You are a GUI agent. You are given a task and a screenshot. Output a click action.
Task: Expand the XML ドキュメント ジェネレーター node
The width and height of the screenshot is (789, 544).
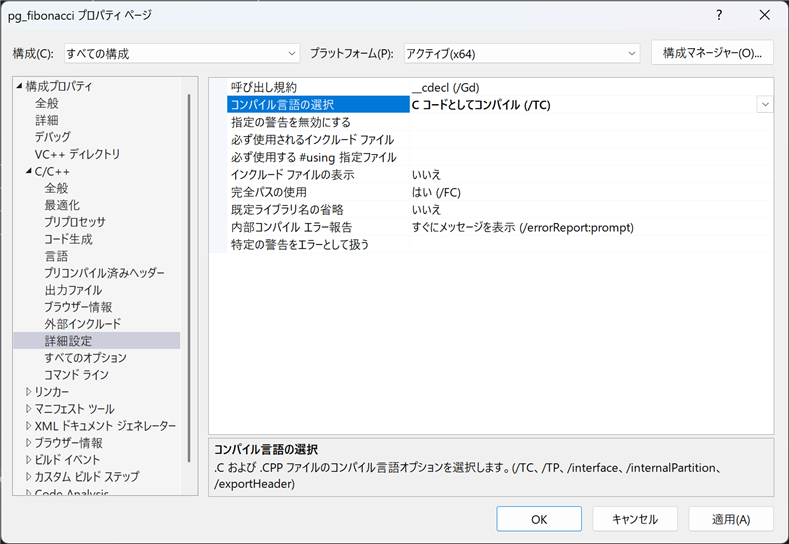(29, 426)
